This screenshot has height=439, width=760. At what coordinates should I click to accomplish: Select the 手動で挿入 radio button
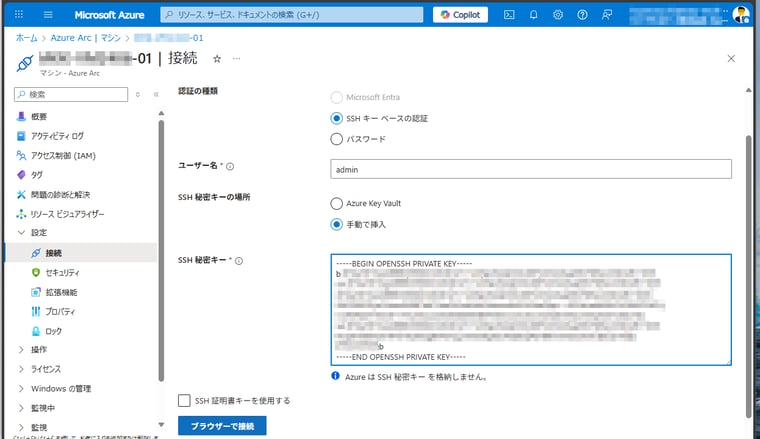pyautogui.click(x=336, y=224)
